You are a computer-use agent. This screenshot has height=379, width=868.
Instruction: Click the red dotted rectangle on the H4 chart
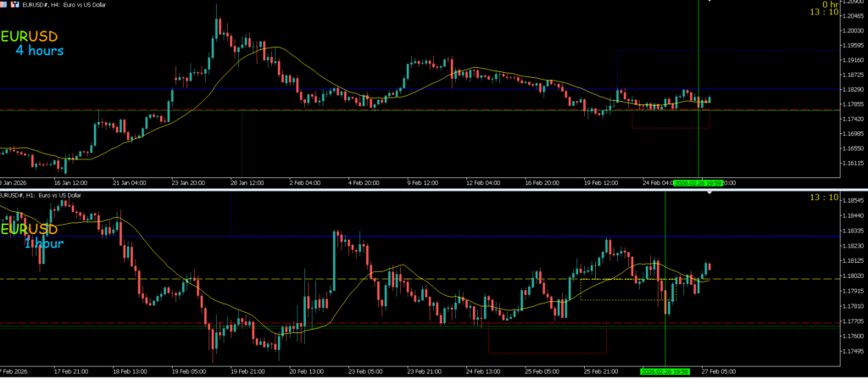tap(670, 127)
